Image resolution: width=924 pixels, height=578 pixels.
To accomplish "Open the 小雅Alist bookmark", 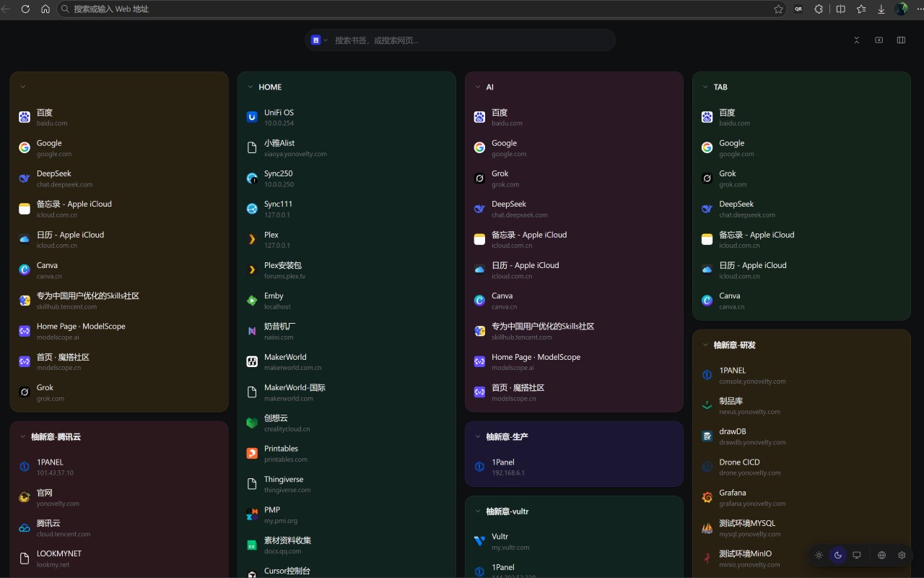I will click(346, 147).
